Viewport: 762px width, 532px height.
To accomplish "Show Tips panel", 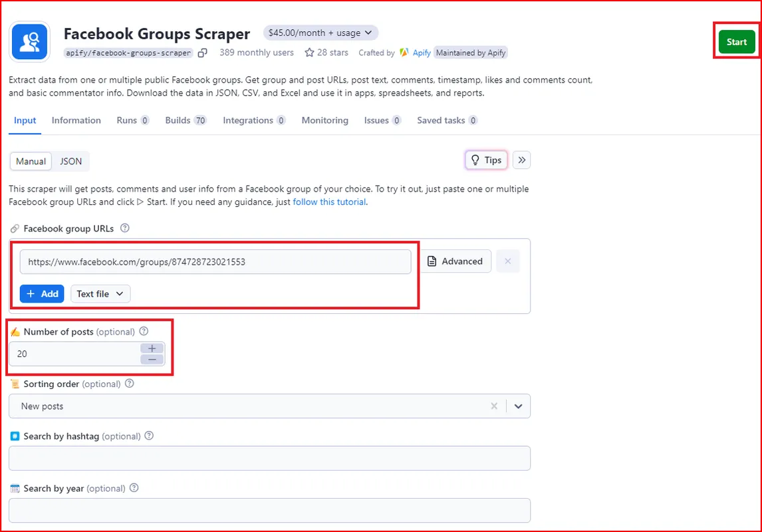I will coord(486,160).
